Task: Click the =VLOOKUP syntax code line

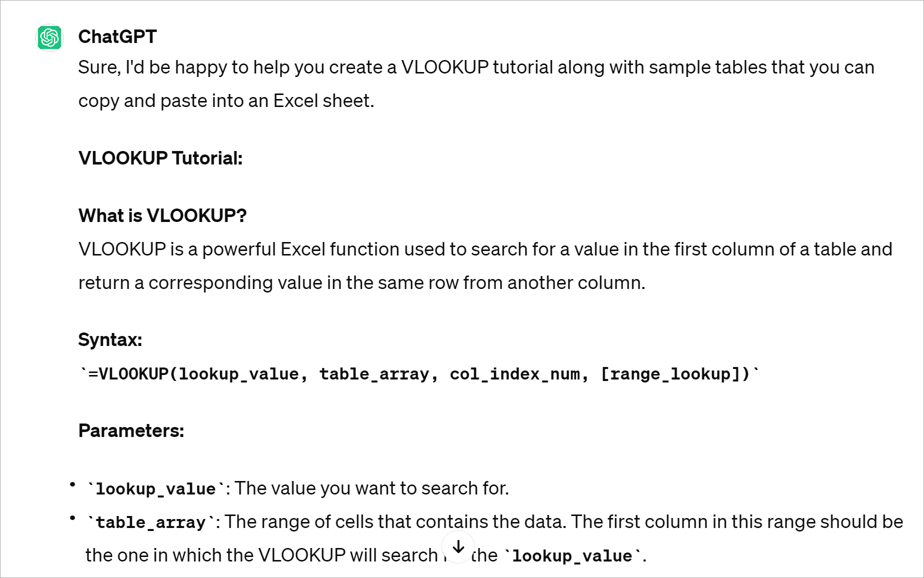Action: click(419, 374)
